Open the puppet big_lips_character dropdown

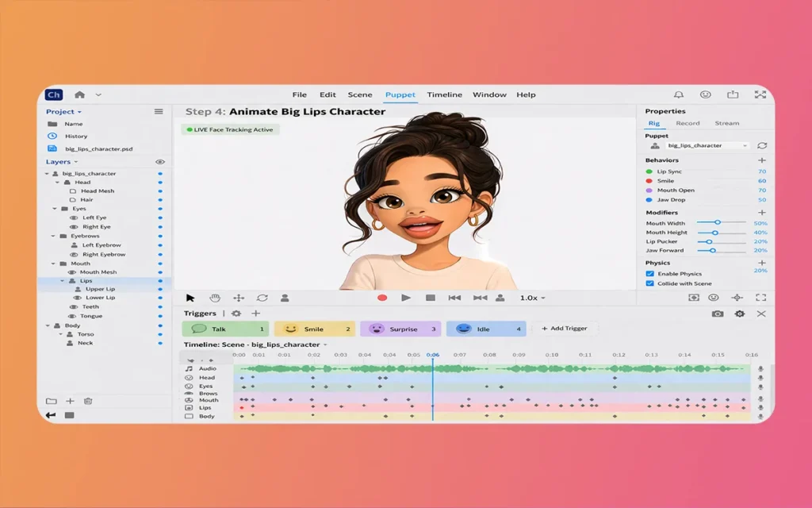tap(706, 146)
